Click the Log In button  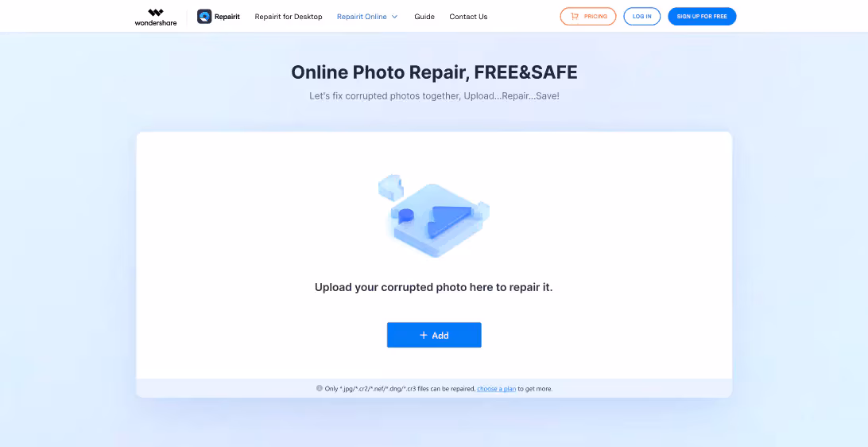coord(642,17)
